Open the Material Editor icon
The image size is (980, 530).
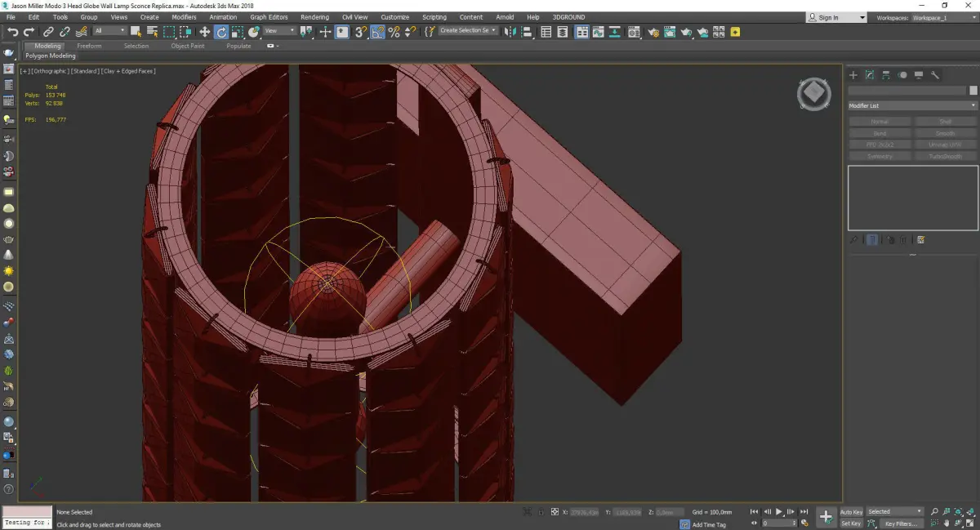[634, 32]
